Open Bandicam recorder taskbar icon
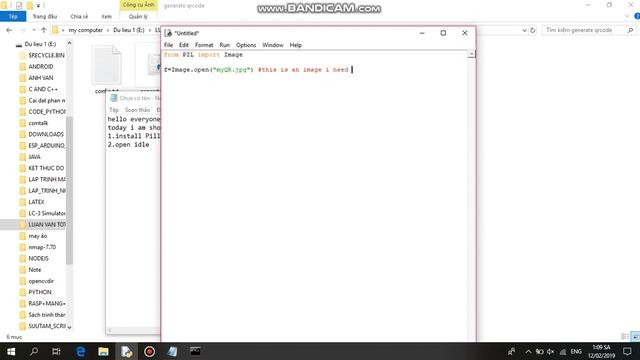640x360 pixels. [x=149, y=351]
